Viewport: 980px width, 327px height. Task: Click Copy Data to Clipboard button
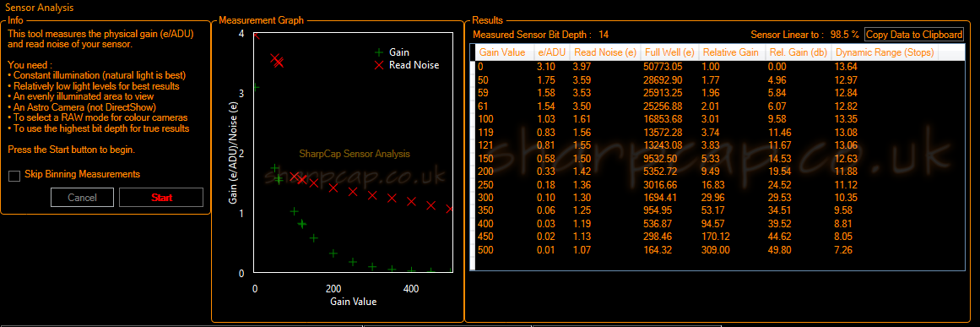[914, 35]
